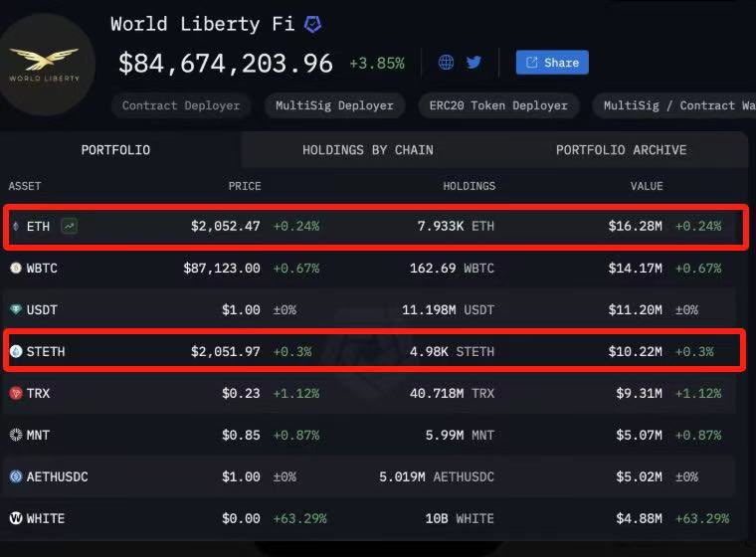Sort by the ASSET column header
756x557 pixels.
point(25,186)
